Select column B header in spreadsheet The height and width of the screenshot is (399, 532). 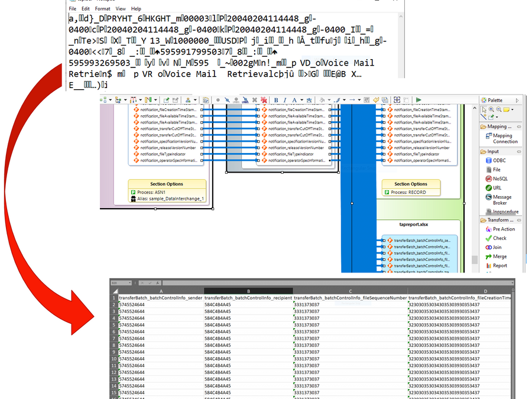[x=248, y=290]
